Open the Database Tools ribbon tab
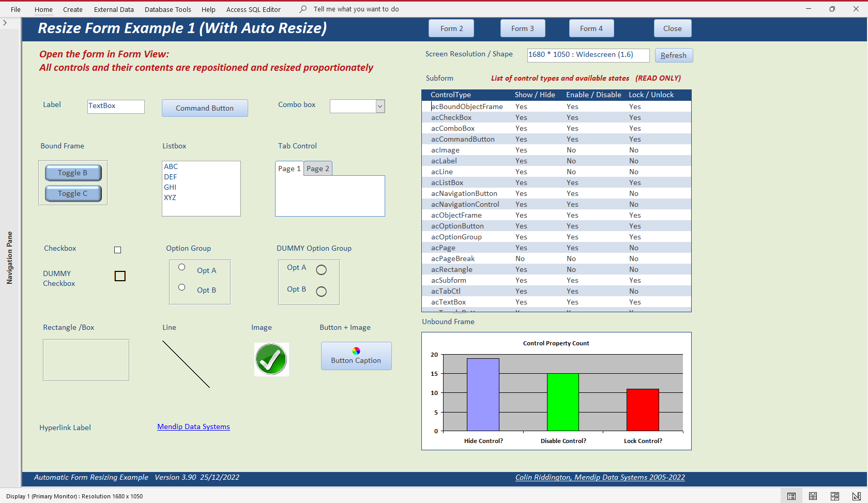 (x=168, y=9)
